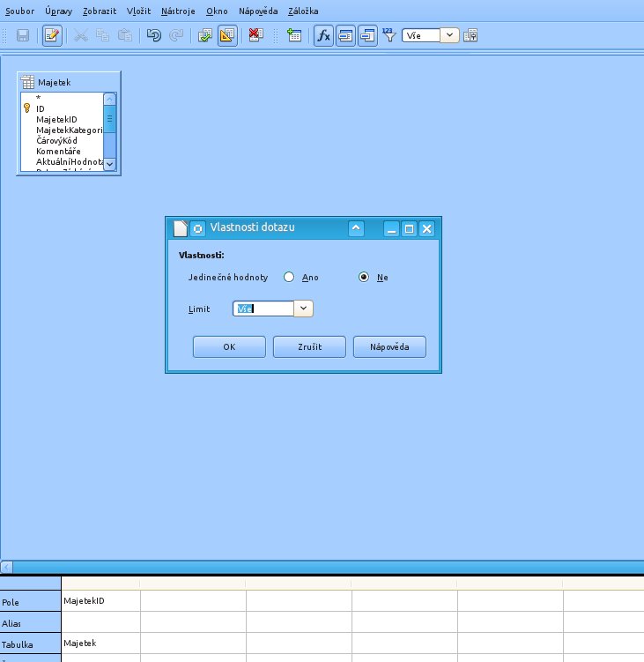Image resolution: width=644 pixels, height=662 pixels.
Task: Minimize the Vlastnosti dotazu dialog
Action: [392, 229]
